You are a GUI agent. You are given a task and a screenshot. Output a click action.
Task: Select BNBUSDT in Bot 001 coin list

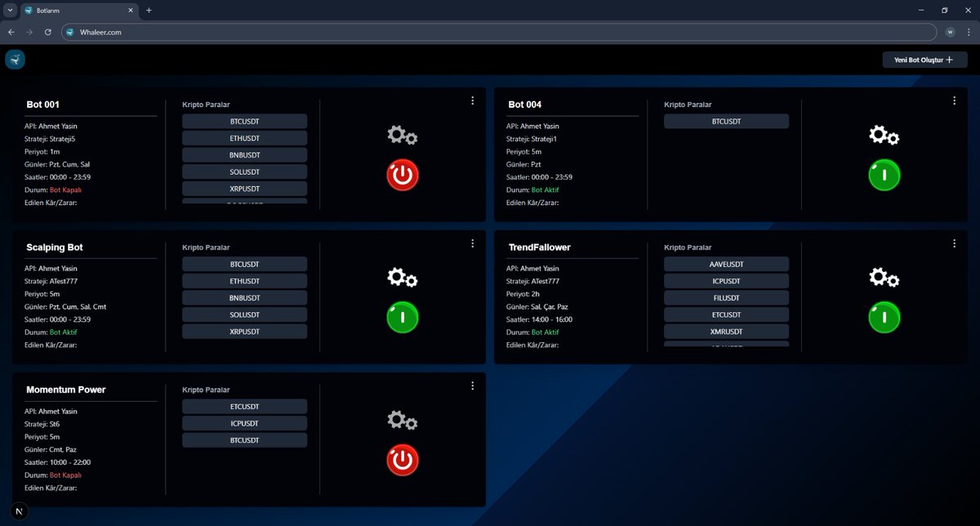point(245,154)
